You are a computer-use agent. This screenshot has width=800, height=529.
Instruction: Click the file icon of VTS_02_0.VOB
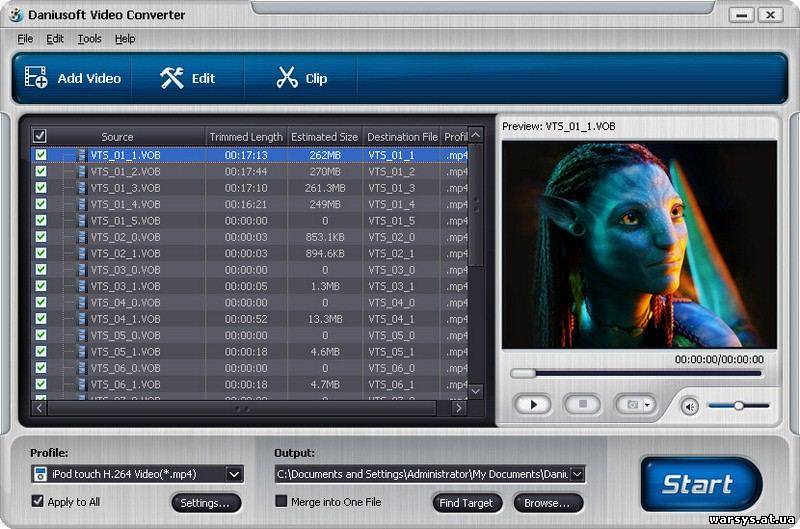81,237
